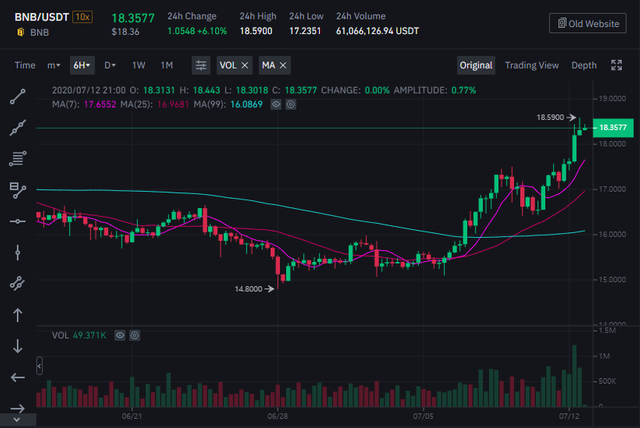Click the VOL 49.371K readout
This screenshot has width=640, height=428.
pos(79,335)
